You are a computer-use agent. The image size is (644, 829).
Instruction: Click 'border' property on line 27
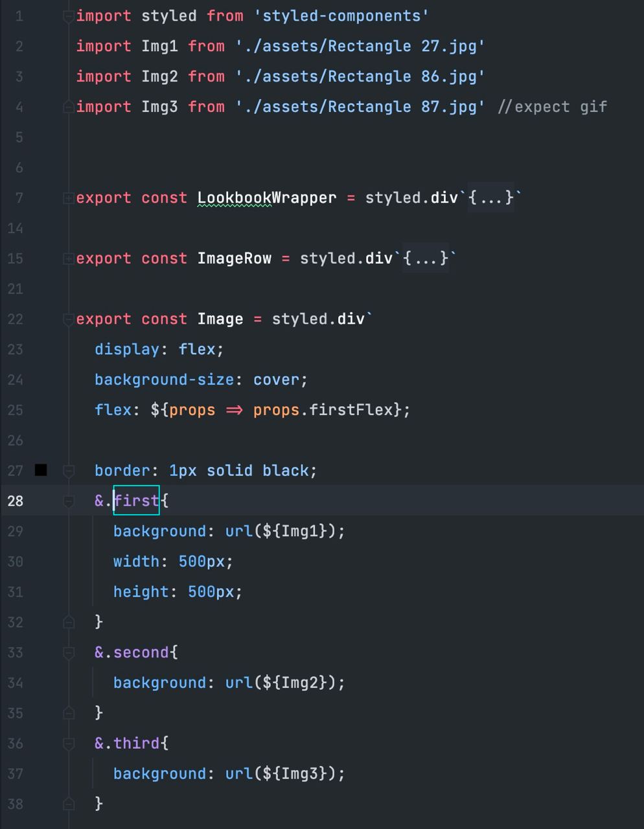(x=122, y=470)
